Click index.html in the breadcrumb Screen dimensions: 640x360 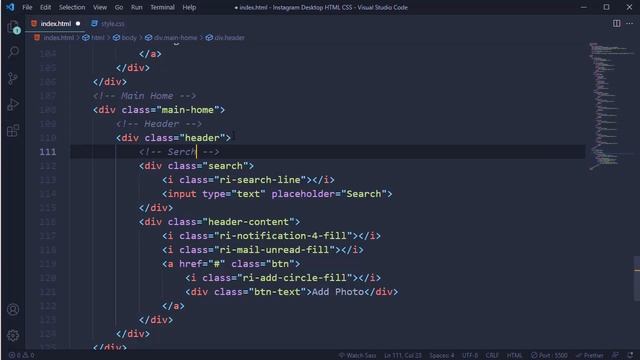tap(59, 38)
